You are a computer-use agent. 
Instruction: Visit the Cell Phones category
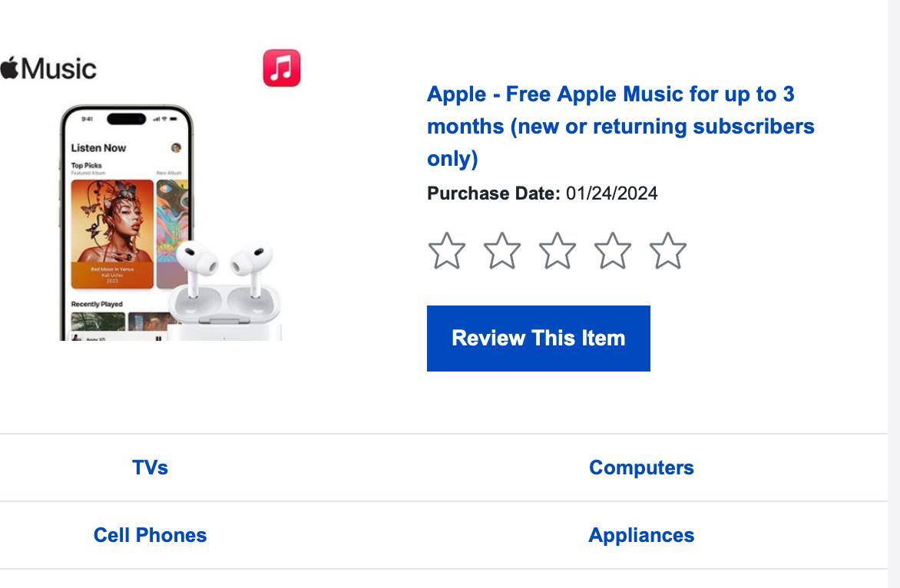coord(151,535)
